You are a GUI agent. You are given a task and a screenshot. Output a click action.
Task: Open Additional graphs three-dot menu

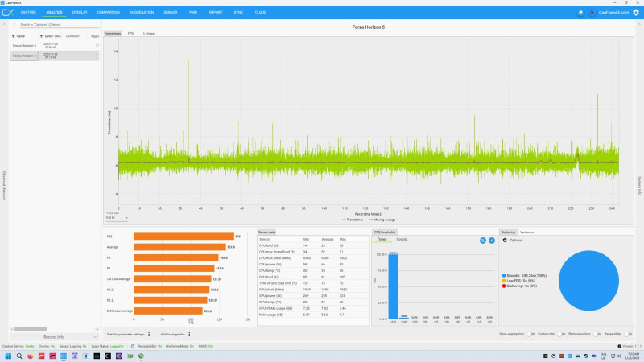pyautogui.click(x=189, y=334)
